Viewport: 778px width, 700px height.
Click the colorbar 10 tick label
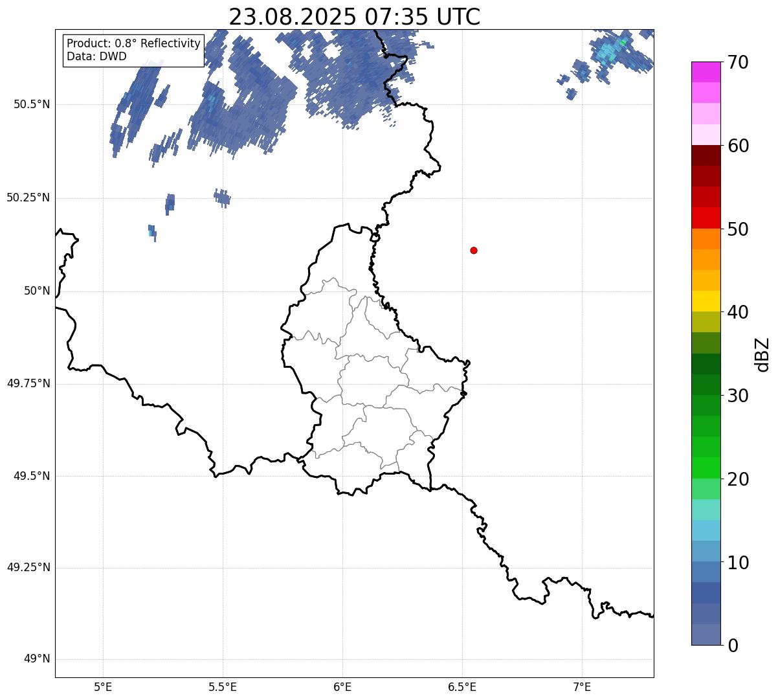pyautogui.click(x=738, y=563)
